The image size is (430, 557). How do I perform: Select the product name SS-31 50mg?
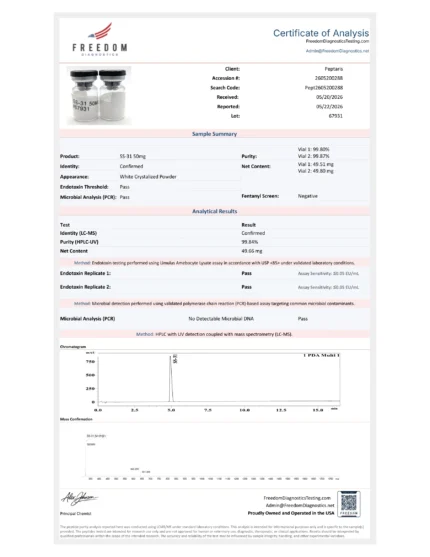point(133,156)
